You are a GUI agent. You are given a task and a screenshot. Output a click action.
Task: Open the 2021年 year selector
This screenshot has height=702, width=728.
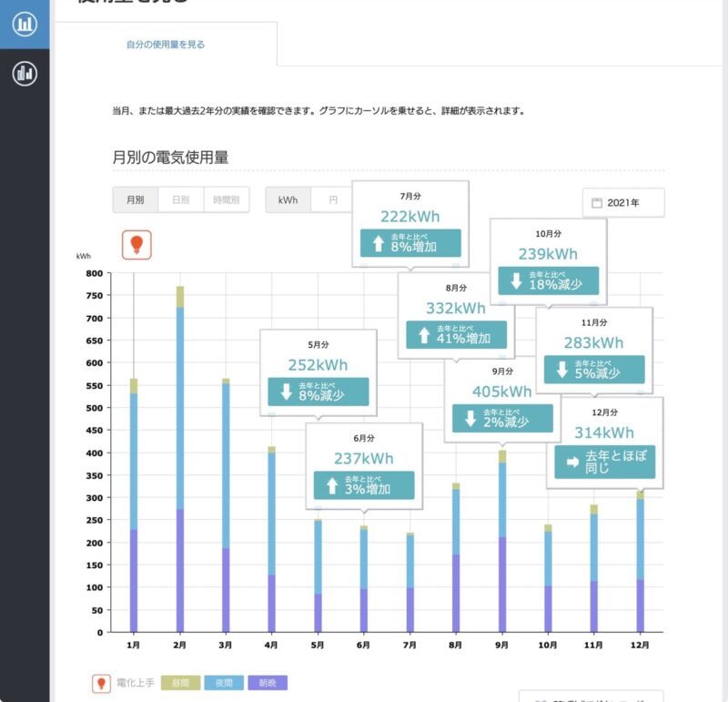click(622, 202)
